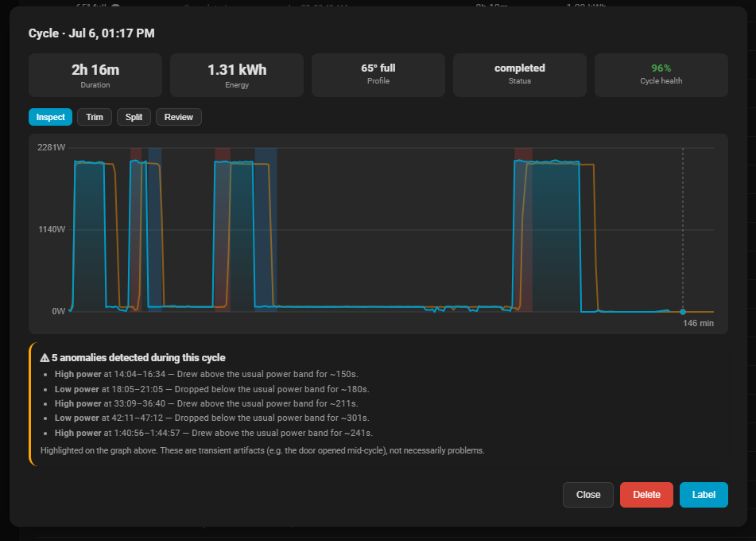
Task: Select the 1.31 kWh Energy card
Action: (237, 76)
